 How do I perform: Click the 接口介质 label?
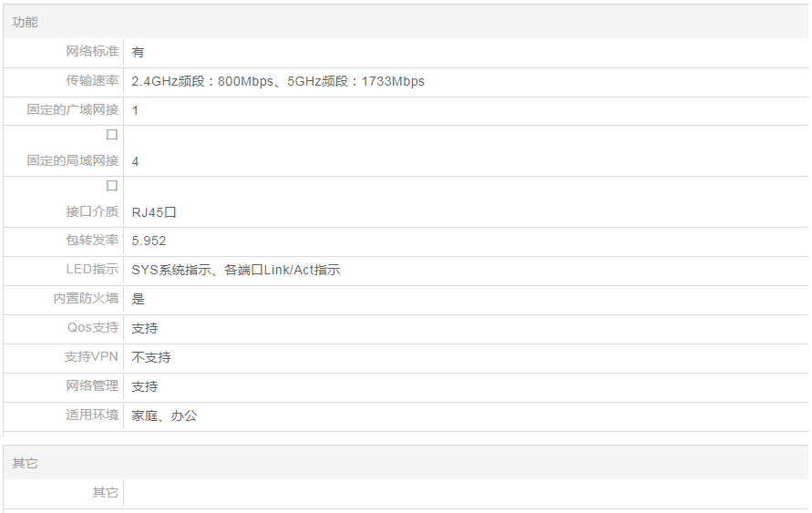pos(92,211)
